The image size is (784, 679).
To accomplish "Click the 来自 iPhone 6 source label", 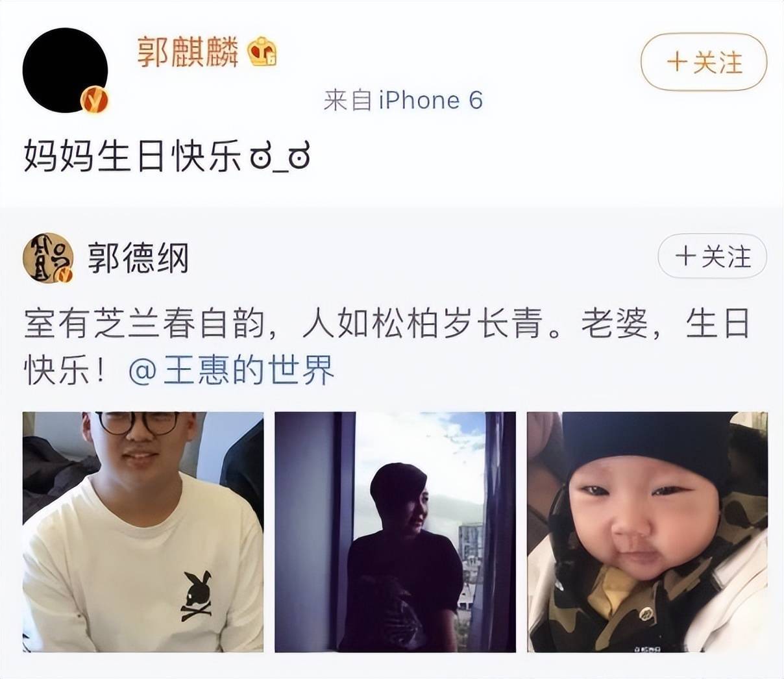I will [x=403, y=100].
